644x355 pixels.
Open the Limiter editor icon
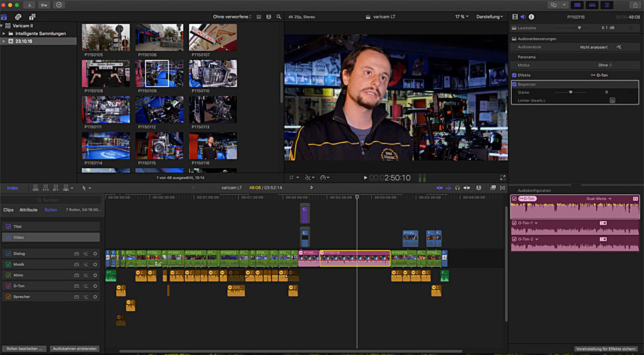[612, 100]
